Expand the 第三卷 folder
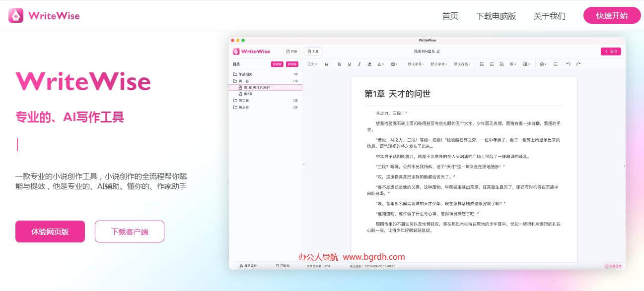644x291 pixels. 266,107
